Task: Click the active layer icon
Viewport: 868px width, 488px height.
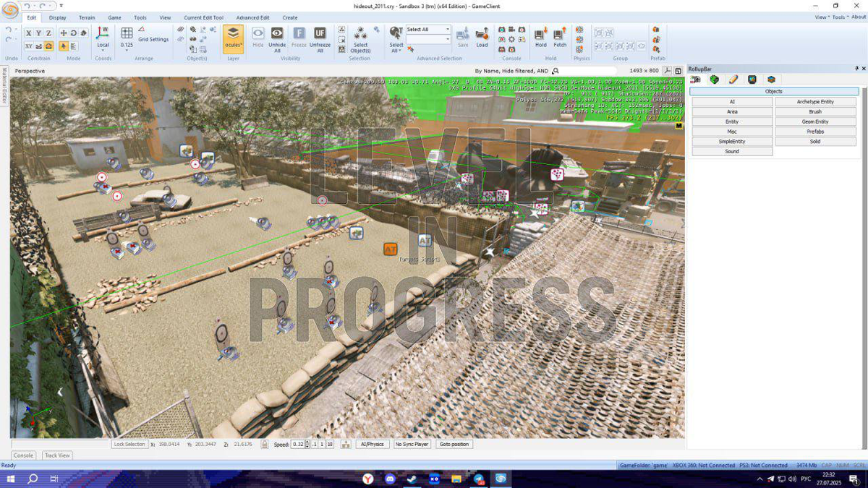Action: click(x=233, y=34)
